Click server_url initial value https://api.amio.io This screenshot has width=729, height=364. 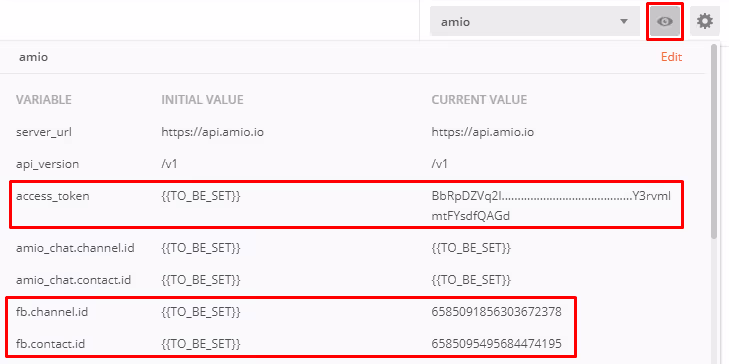pos(212,132)
